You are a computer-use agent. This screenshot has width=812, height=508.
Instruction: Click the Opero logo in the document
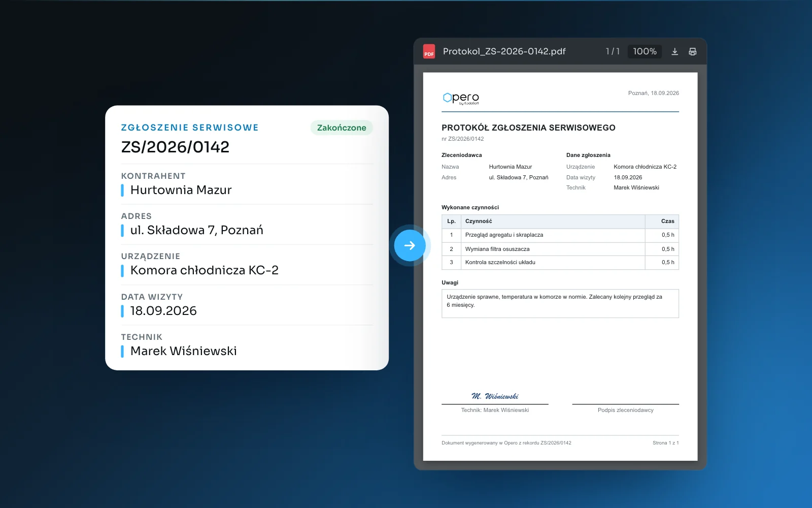coord(461,98)
